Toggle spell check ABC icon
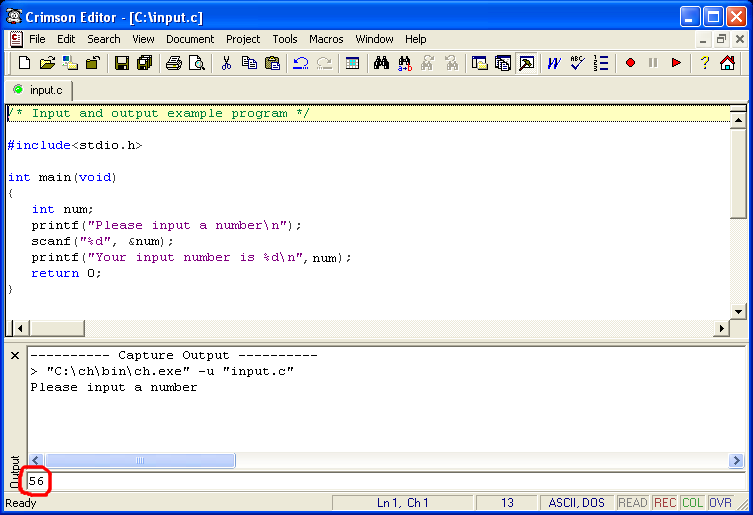 click(577, 63)
